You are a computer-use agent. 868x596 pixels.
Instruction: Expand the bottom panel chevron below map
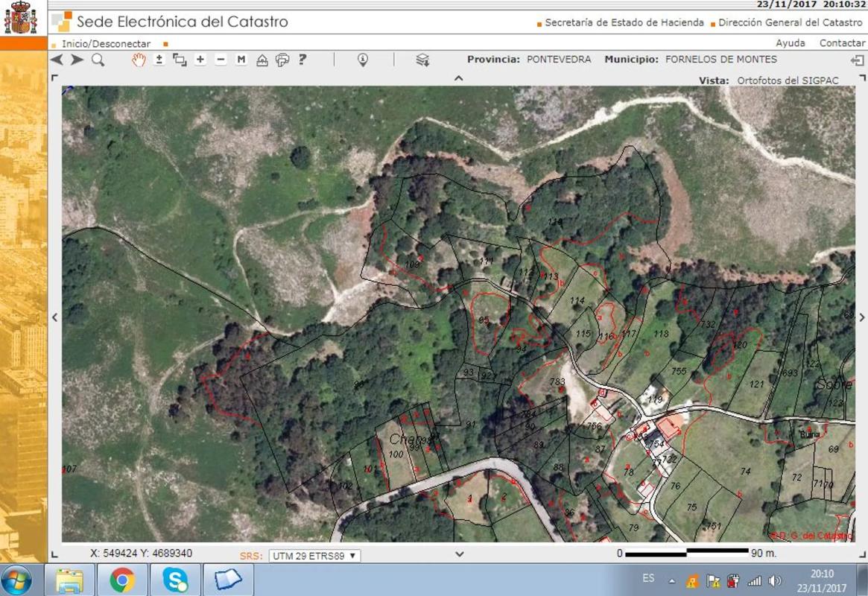(459, 554)
